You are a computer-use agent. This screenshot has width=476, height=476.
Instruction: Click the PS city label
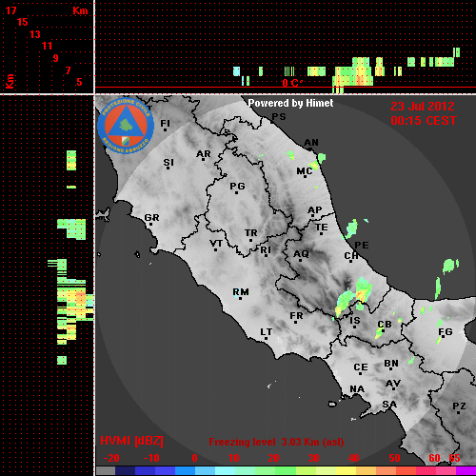pyautogui.click(x=279, y=117)
